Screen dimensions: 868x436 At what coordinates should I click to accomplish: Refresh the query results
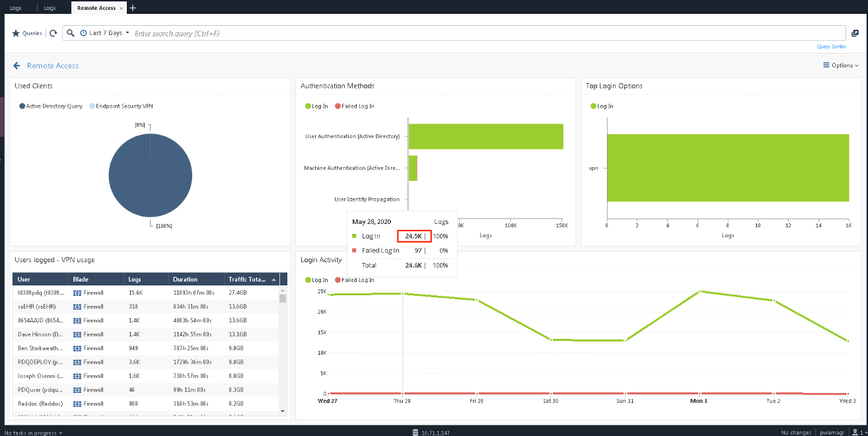(x=54, y=33)
